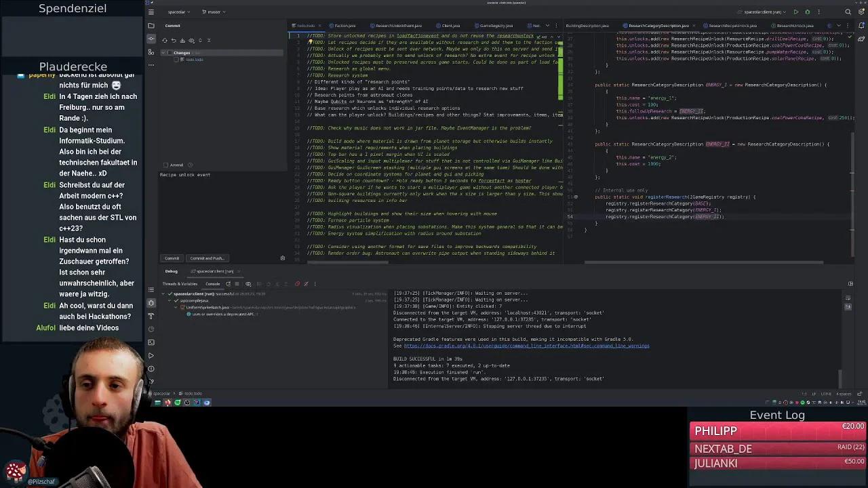Run the app with the green play icon
Screen dimensions: 868x488
[x=795, y=12]
